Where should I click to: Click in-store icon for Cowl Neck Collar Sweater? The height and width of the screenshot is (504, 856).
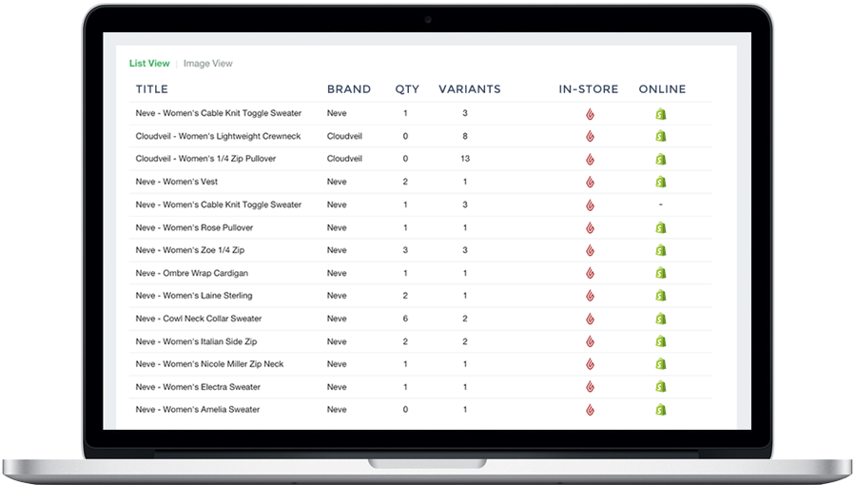(x=590, y=319)
